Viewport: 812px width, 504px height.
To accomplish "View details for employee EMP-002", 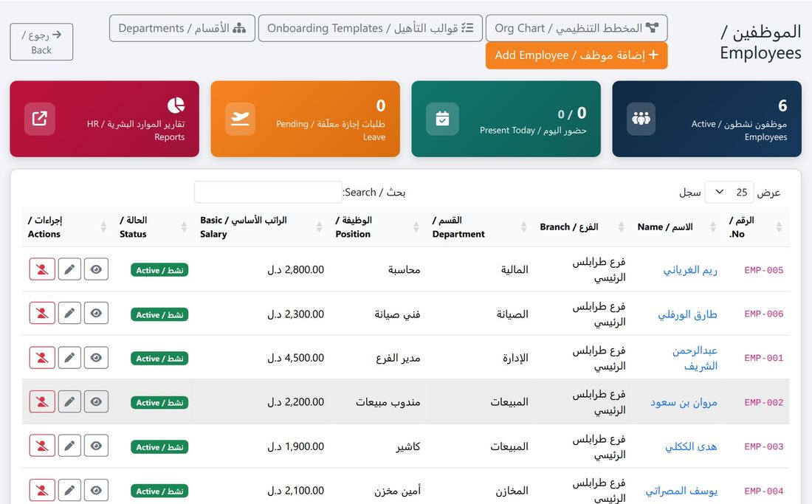I will (96, 402).
